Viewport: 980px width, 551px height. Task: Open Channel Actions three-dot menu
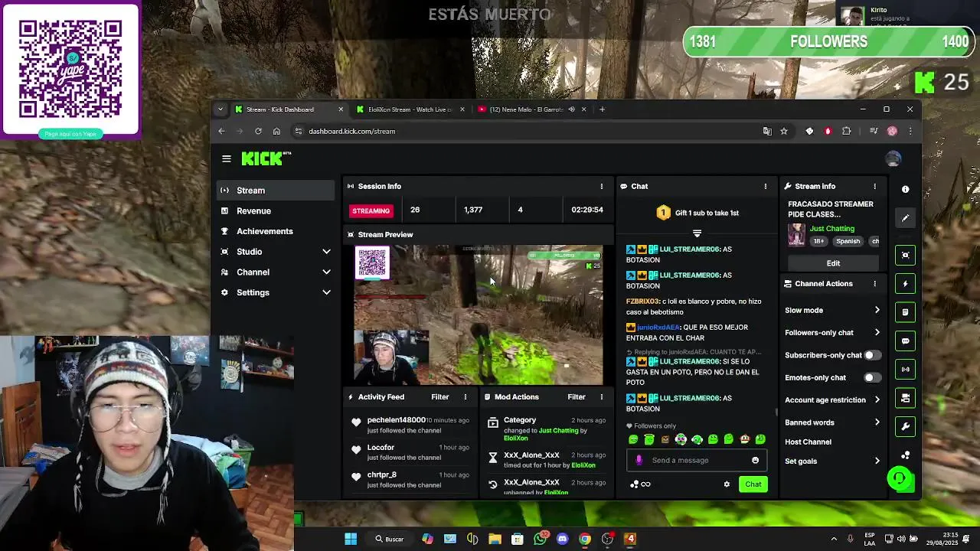pos(874,283)
